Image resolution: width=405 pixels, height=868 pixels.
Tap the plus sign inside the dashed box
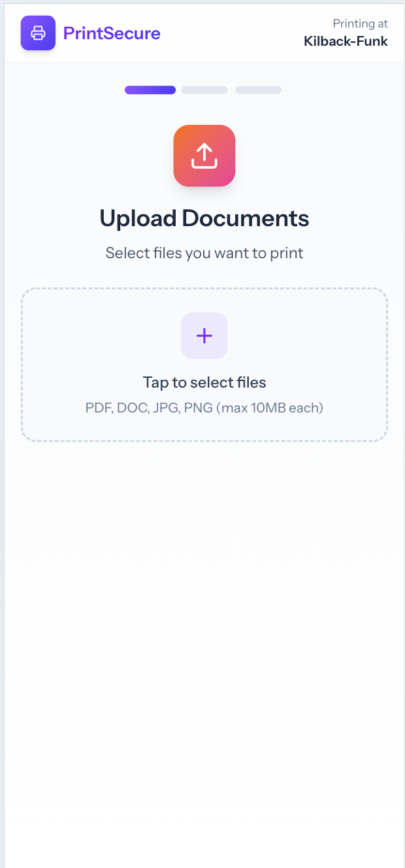[204, 335]
